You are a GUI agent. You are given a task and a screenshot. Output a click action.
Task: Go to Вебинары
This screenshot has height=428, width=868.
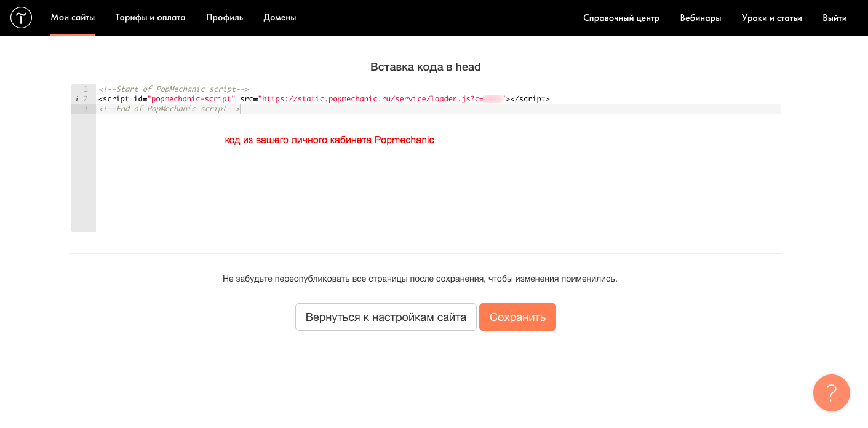[x=701, y=18]
